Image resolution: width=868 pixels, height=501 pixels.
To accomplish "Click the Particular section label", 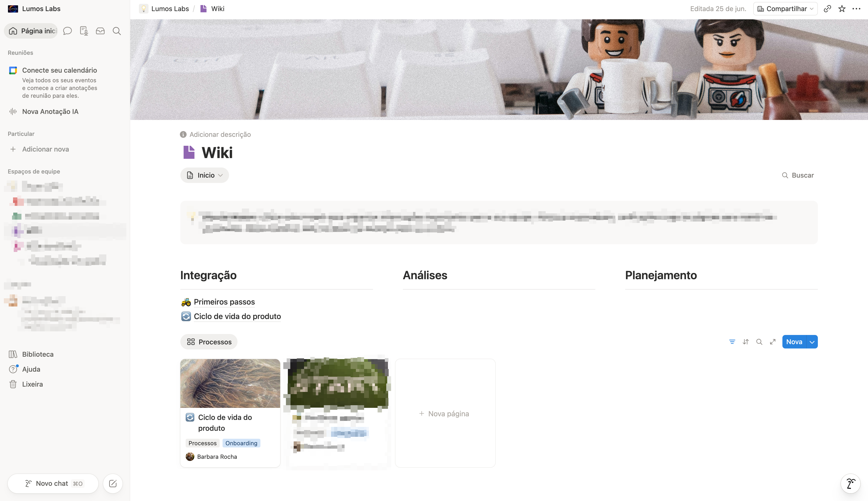I will pos(21,133).
